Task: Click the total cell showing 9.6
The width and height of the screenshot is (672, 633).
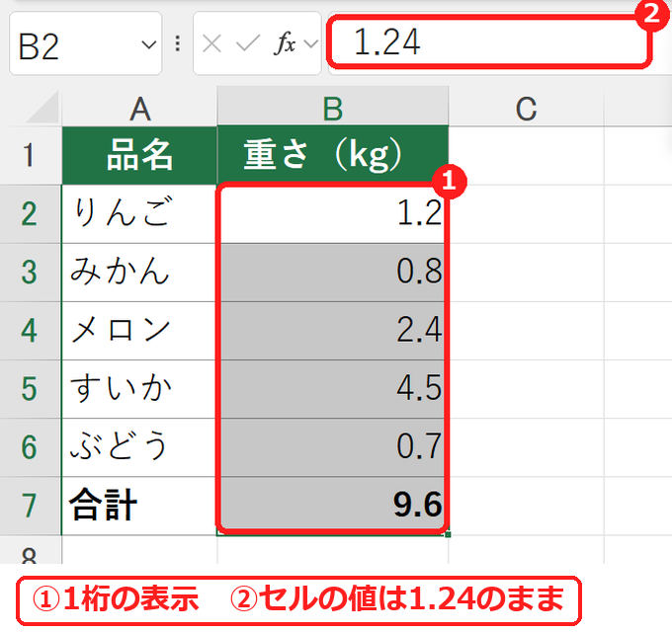Action: (x=333, y=506)
